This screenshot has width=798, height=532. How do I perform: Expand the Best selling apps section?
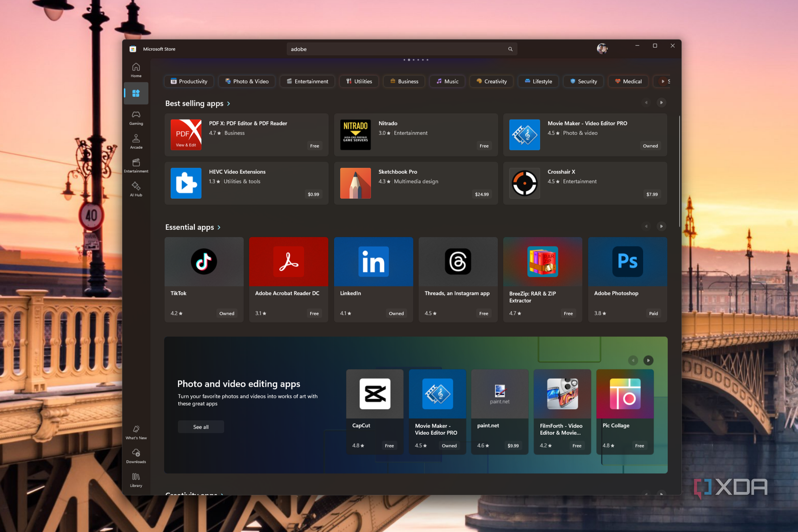[228, 103]
